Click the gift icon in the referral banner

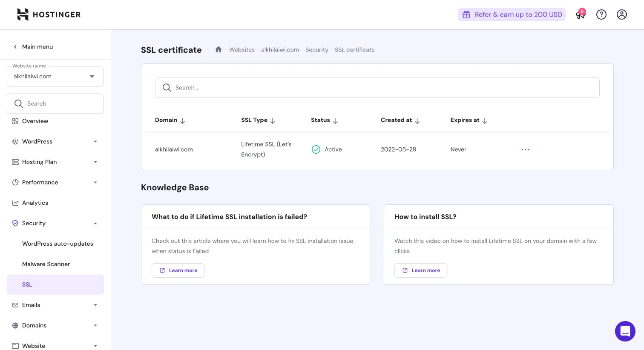pyautogui.click(x=466, y=14)
